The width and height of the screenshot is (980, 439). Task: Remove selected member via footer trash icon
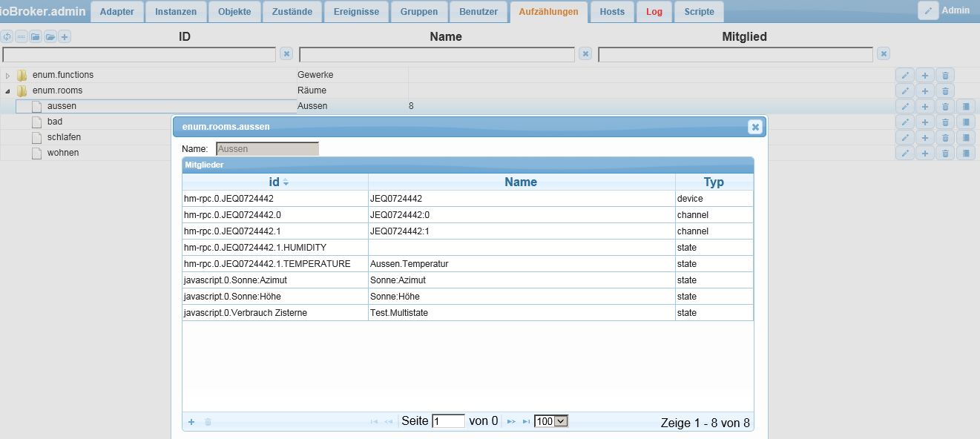click(208, 422)
